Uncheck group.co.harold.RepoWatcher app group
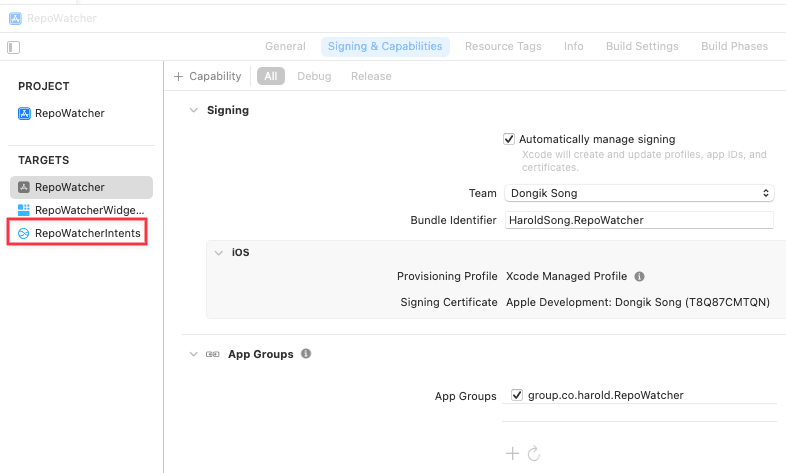This screenshot has width=786, height=473. [x=517, y=395]
